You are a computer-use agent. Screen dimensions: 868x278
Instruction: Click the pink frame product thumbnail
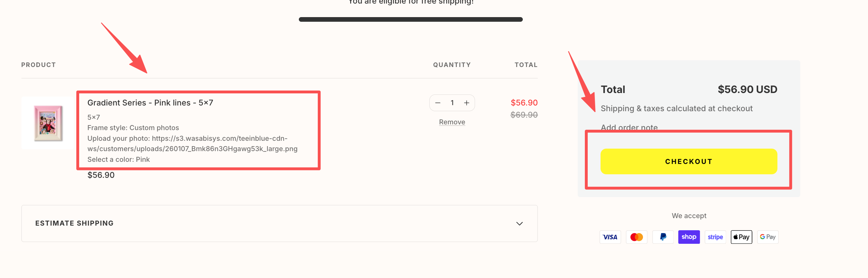click(x=48, y=123)
